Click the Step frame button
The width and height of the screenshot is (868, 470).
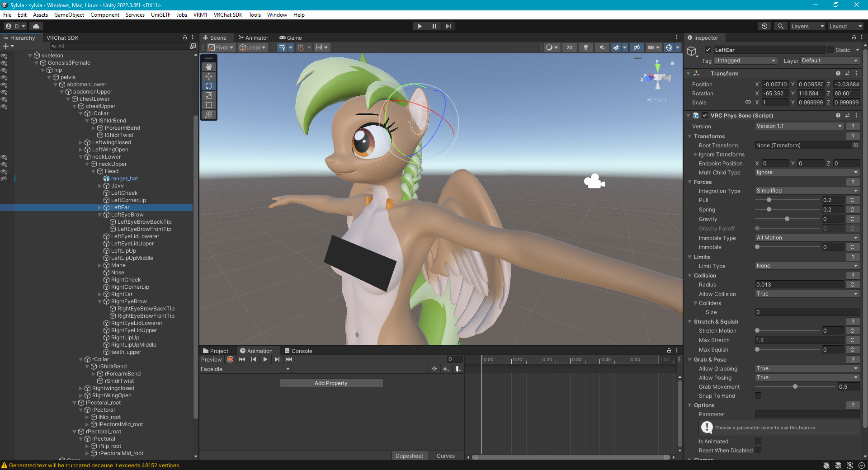tap(448, 26)
